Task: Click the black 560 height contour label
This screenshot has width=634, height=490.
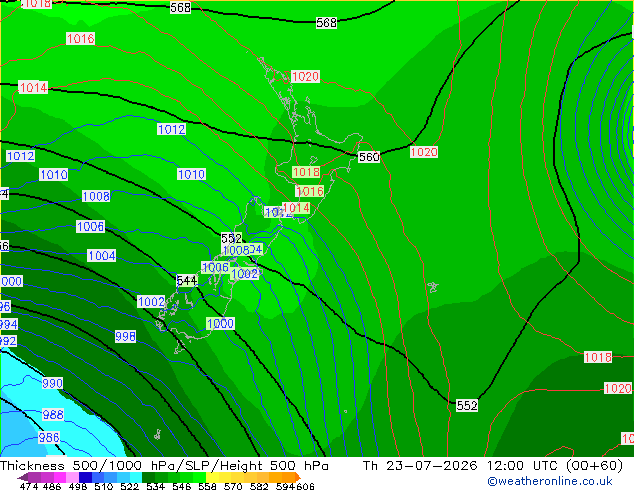Action: (369, 157)
